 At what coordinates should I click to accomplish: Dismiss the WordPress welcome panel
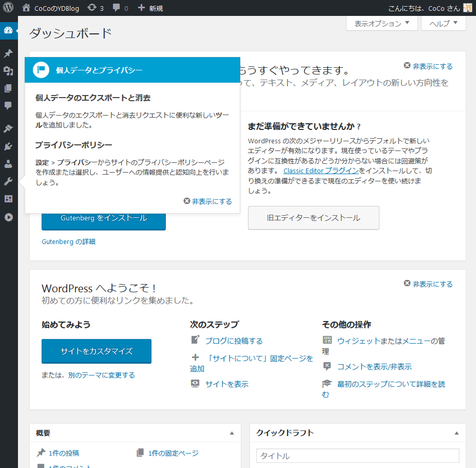tap(428, 284)
